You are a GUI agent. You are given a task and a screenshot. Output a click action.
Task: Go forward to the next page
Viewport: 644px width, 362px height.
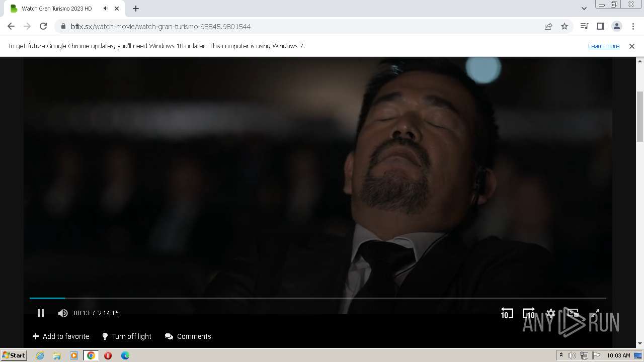(x=27, y=26)
